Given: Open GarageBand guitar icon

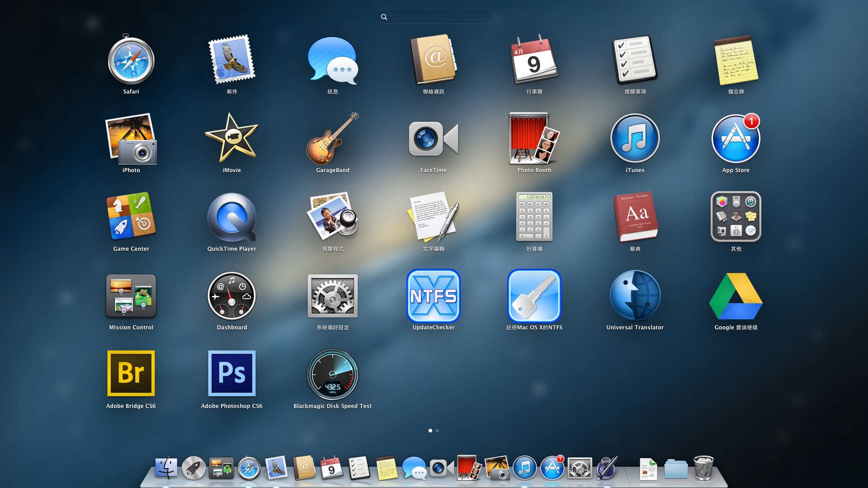Looking at the screenshot, I should (332, 139).
